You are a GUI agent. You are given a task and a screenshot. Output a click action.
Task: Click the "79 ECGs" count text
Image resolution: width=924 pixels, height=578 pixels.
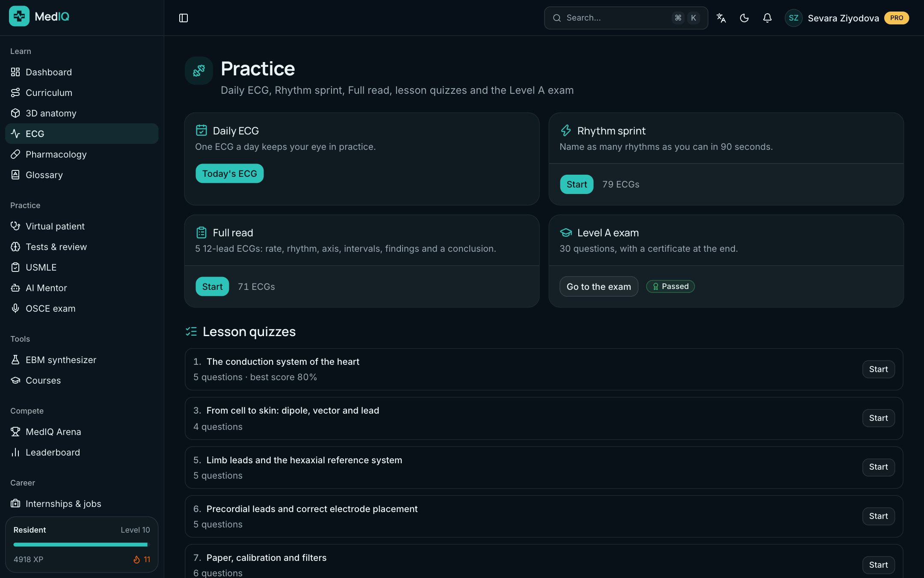click(x=621, y=184)
